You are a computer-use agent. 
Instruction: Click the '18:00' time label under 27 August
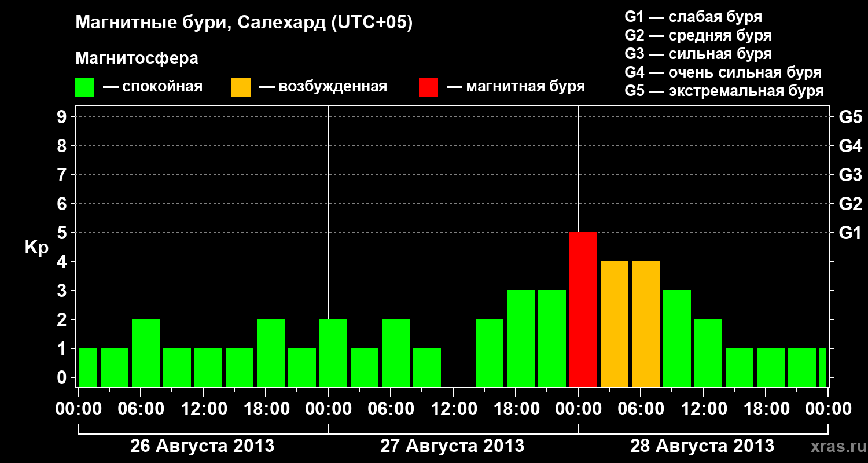(x=516, y=409)
